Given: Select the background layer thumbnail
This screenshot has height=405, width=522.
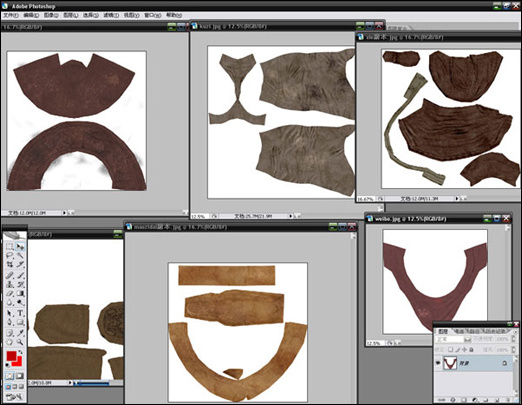Looking at the screenshot, I should pyautogui.click(x=450, y=363).
